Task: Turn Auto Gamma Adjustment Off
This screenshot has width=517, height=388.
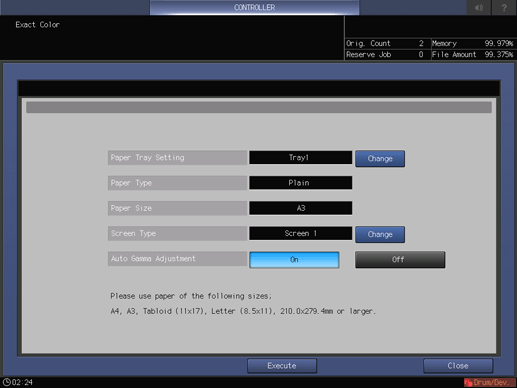Action: click(400, 260)
